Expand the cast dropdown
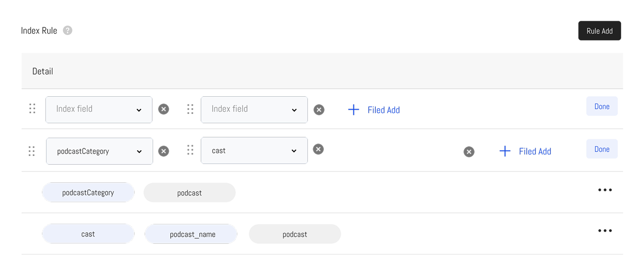The width and height of the screenshot is (644, 276). pos(254,151)
